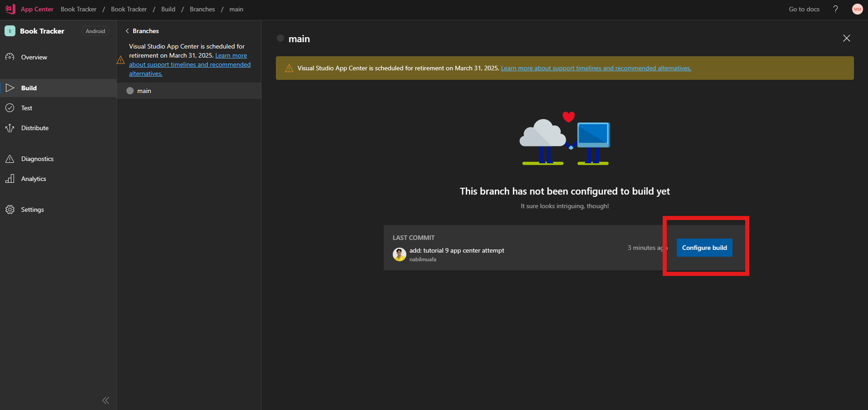Click 'This branch has not been configured' heading

point(565,191)
